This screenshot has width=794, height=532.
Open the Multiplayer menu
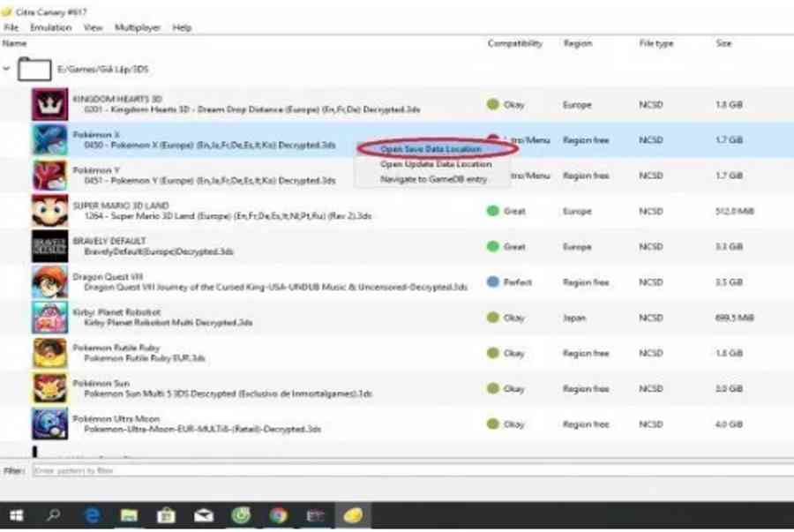coord(138,27)
